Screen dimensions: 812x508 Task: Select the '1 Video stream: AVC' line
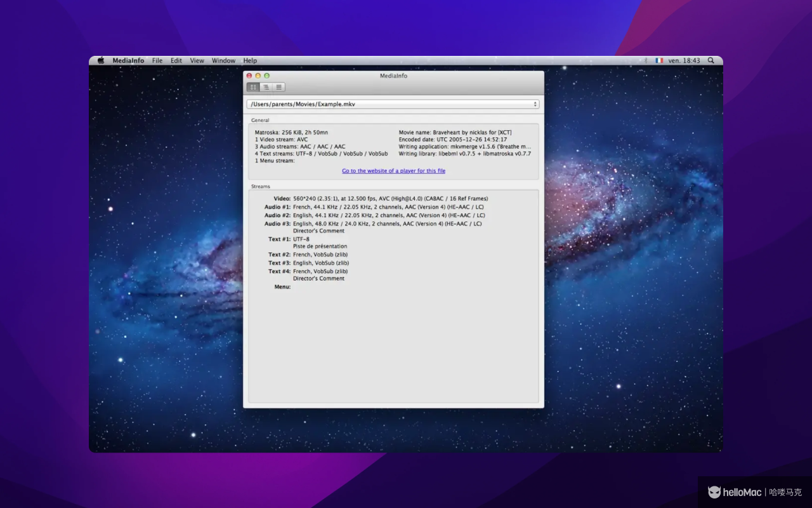pos(281,140)
